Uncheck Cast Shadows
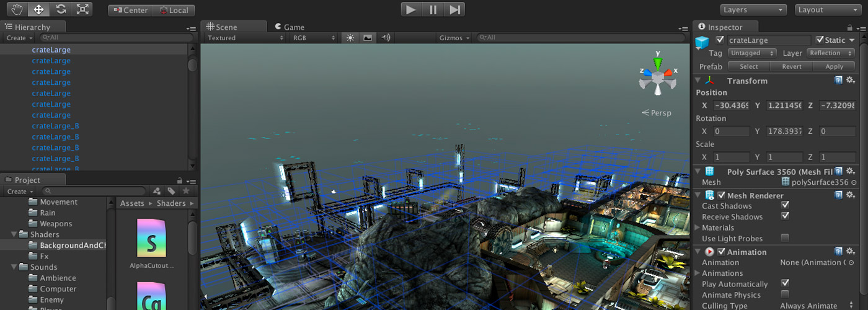Screen dimensions: 868x310 click(785, 205)
